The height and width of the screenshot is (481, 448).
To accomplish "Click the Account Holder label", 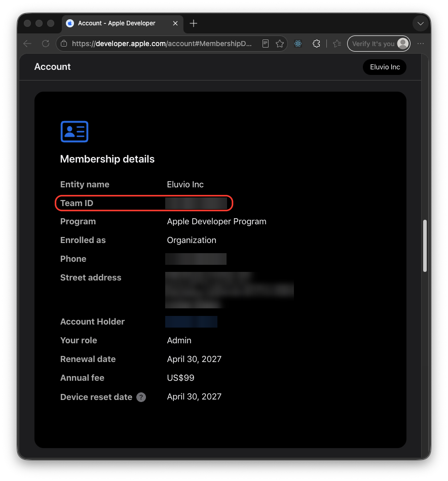I will [x=92, y=322].
